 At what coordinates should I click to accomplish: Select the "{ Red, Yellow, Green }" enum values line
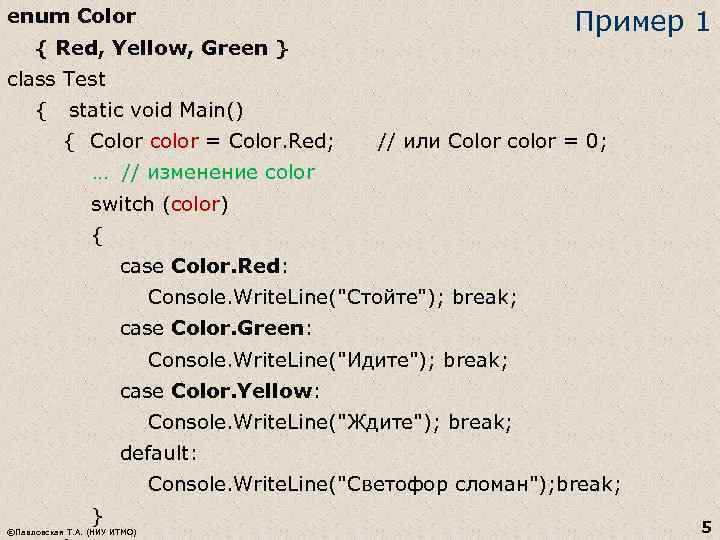point(162,48)
